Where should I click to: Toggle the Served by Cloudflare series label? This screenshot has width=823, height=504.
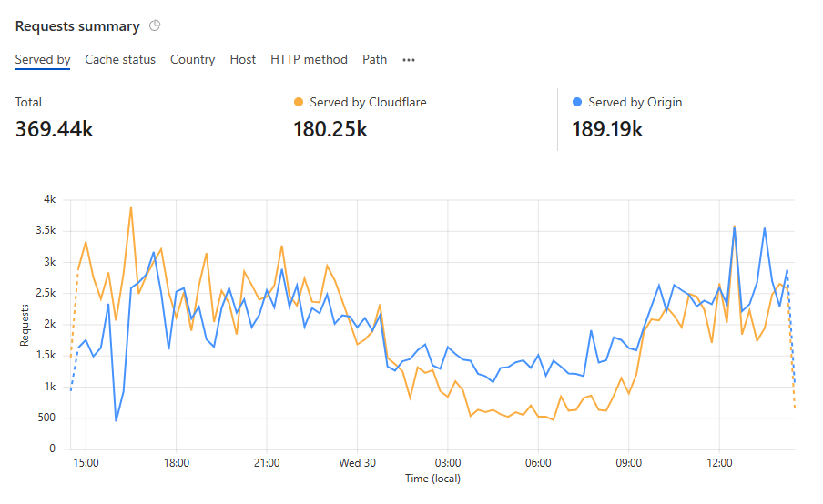[x=368, y=103]
